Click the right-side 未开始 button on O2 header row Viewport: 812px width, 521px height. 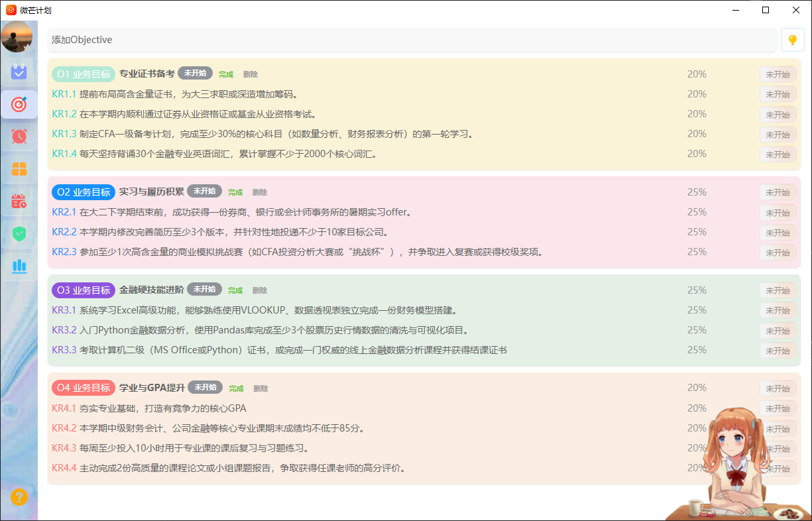click(x=778, y=192)
